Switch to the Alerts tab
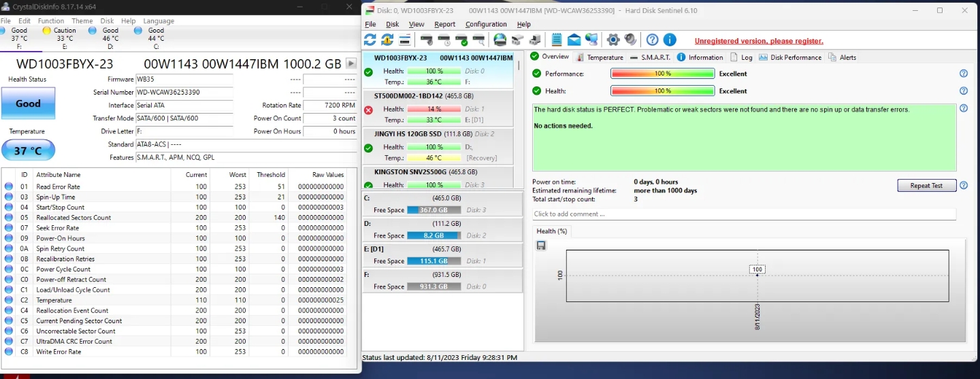This screenshot has width=980, height=379. click(x=843, y=57)
